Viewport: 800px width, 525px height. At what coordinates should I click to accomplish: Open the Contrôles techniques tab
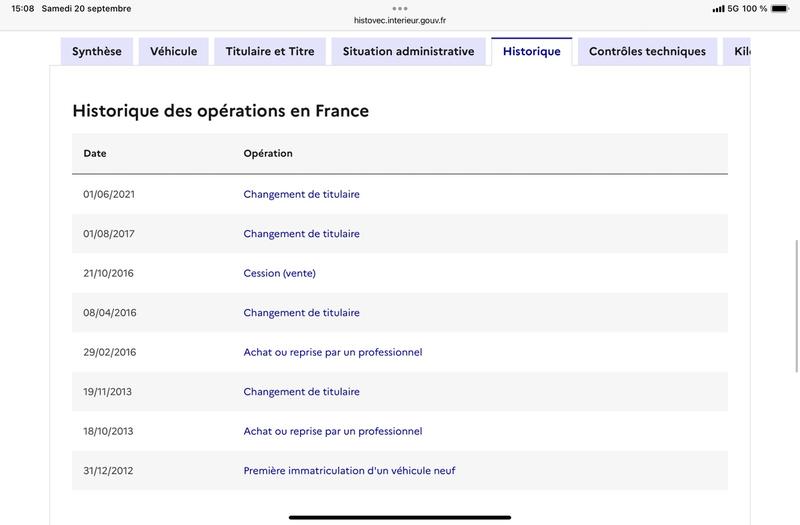click(x=647, y=52)
